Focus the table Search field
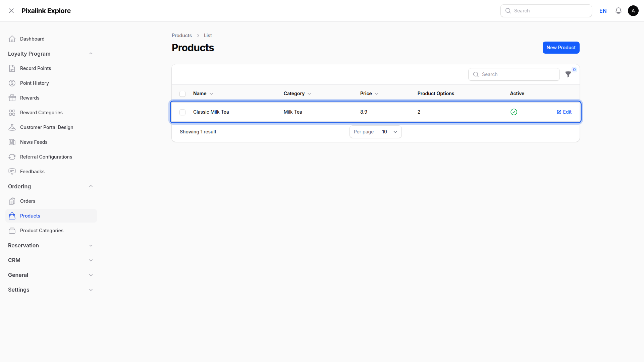This screenshot has height=362, width=644. tap(514, 74)
